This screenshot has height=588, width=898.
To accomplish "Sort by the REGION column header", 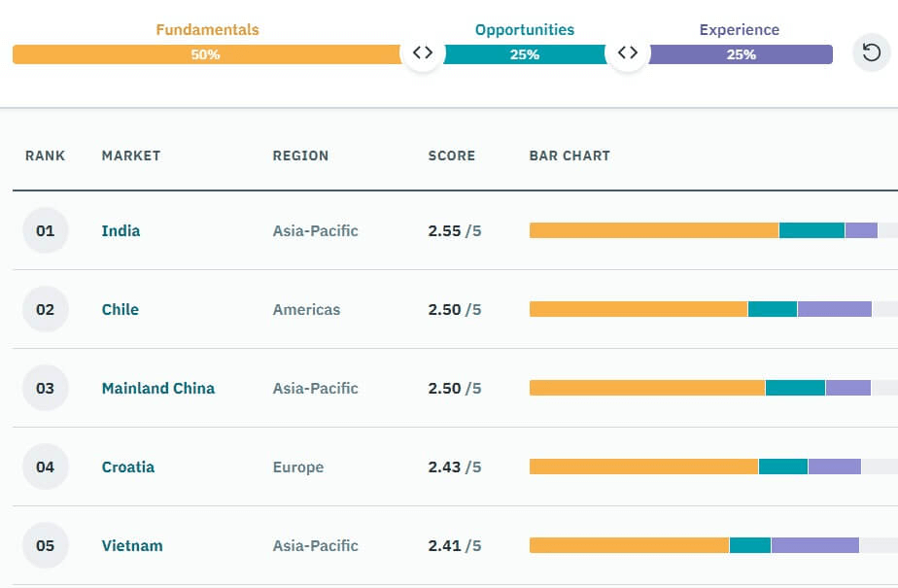I will (300, 156).
